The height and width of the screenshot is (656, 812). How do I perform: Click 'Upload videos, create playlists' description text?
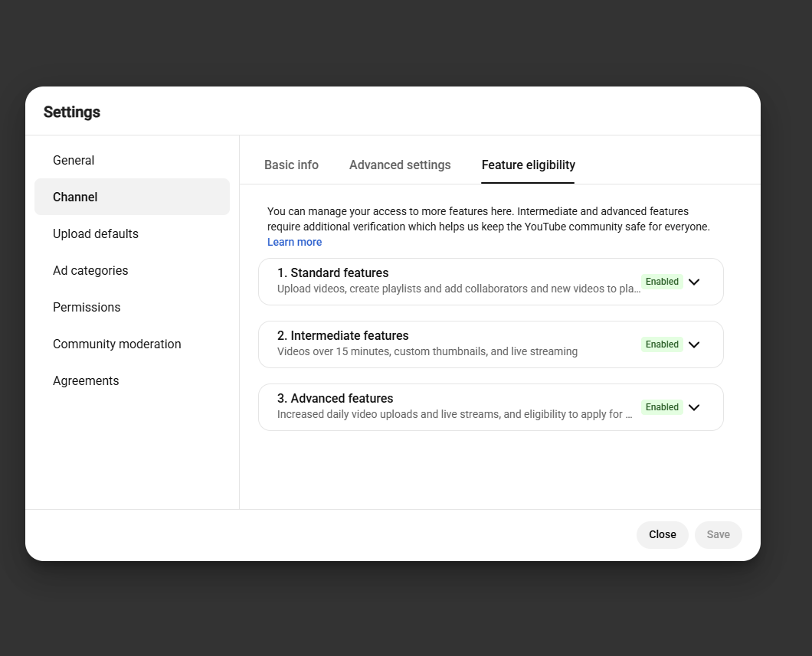(x=459, y=289)
